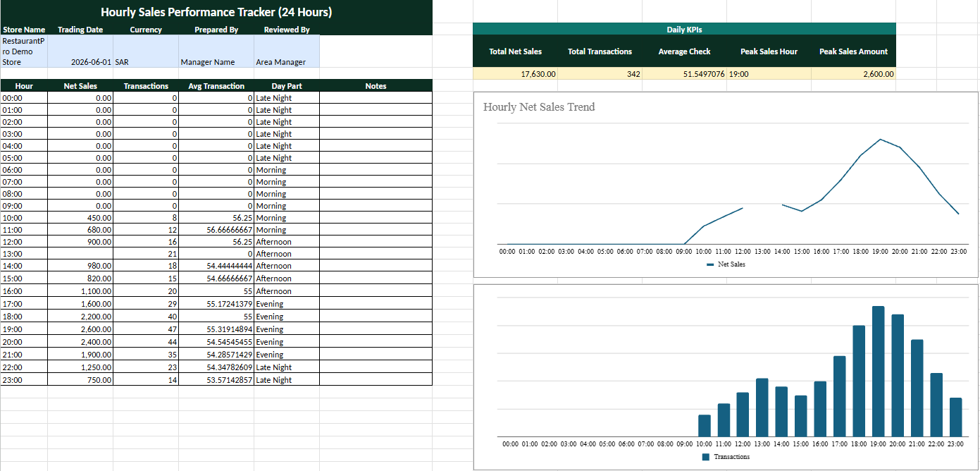Click the 2,600.00 peak sales amount KPI value
The height and width of the screenshot is (471, 980).
point(853,74)
